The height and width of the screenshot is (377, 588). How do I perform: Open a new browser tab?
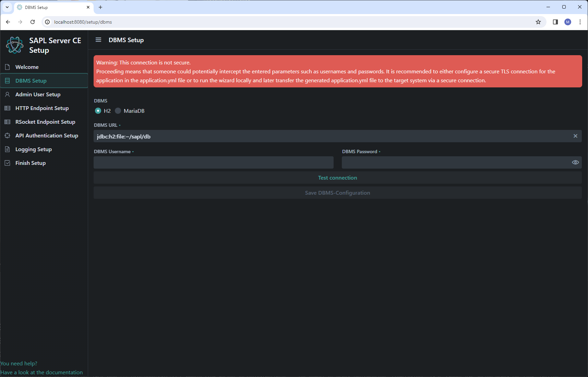[x=100, y=7]
